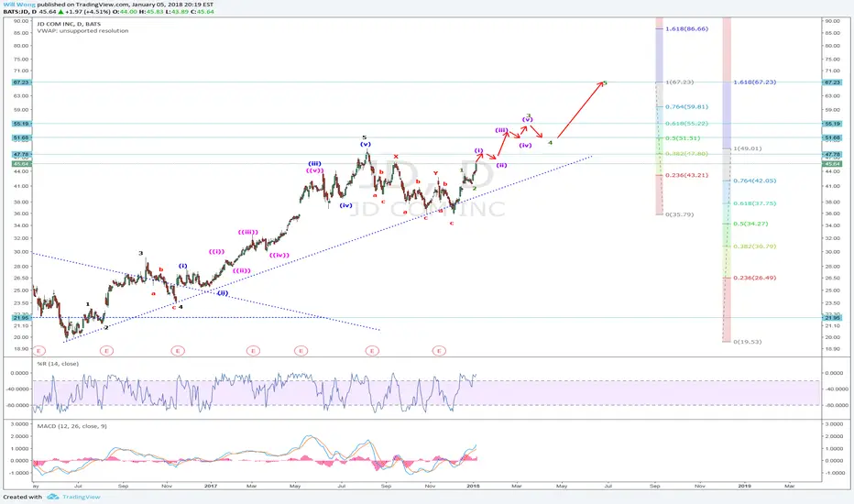The width and height of the screenshot is (854, 504).
Task: Click the Fibonacci label '0.236(26.49)'
Action: click(x=755, y=278)
